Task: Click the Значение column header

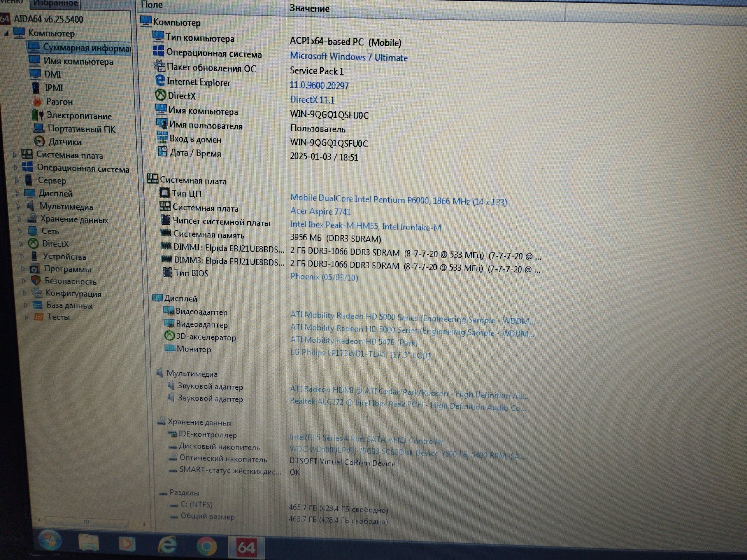Action: click(309, 8)
